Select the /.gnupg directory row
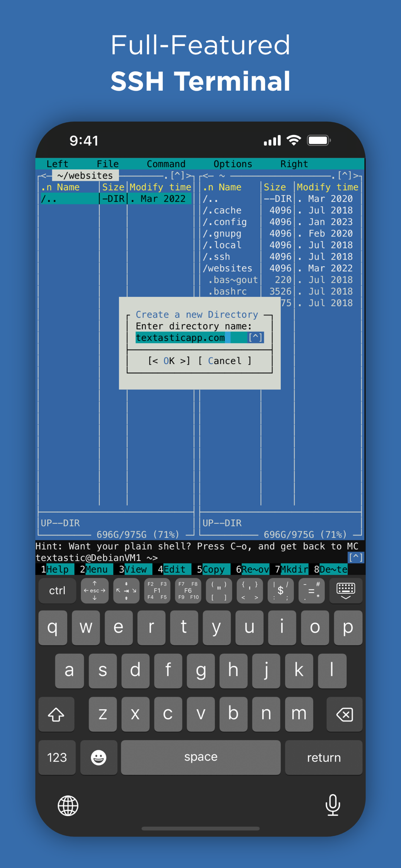The height and width of the screenshot is (868, 401). tap(280, 233)
